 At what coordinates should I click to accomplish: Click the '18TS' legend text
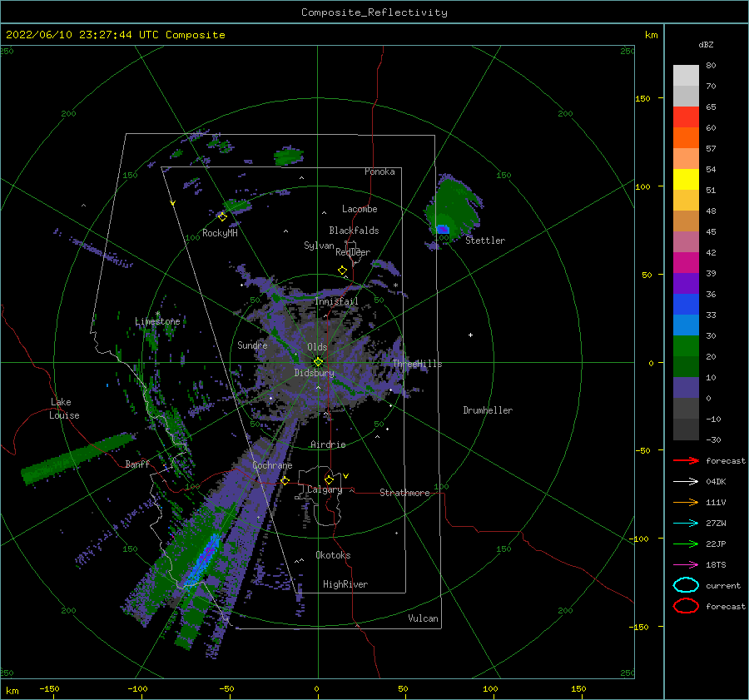716,565
